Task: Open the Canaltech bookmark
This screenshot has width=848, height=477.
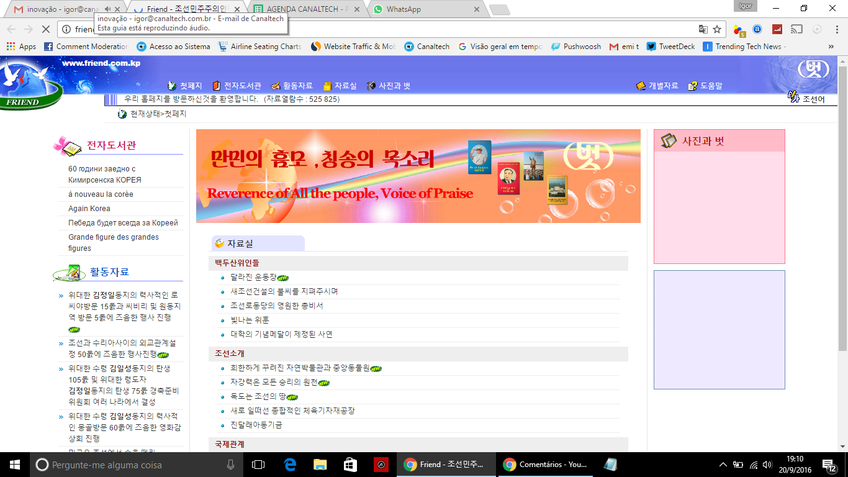Action: pyautogui.click(x=427, y=47)
